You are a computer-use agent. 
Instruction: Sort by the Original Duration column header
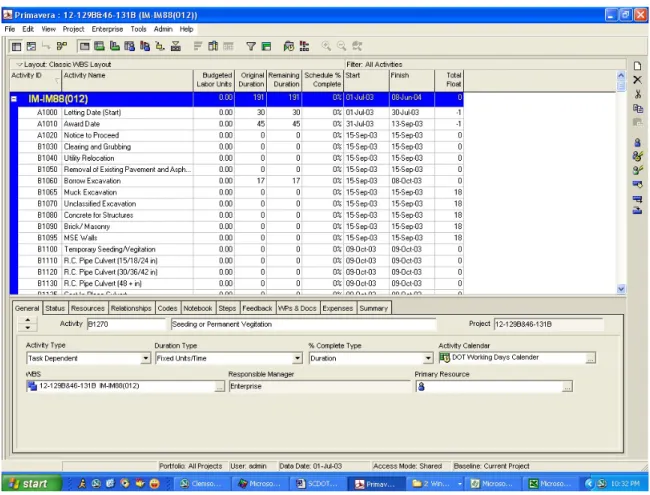251,80
